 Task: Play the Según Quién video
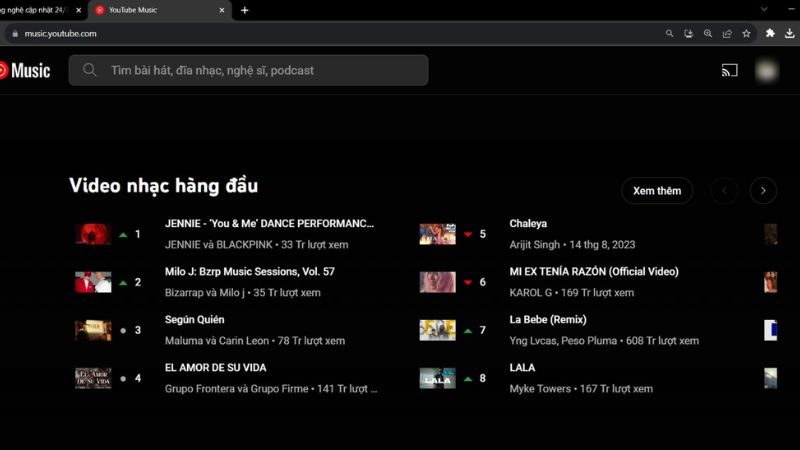pos(194,319)
